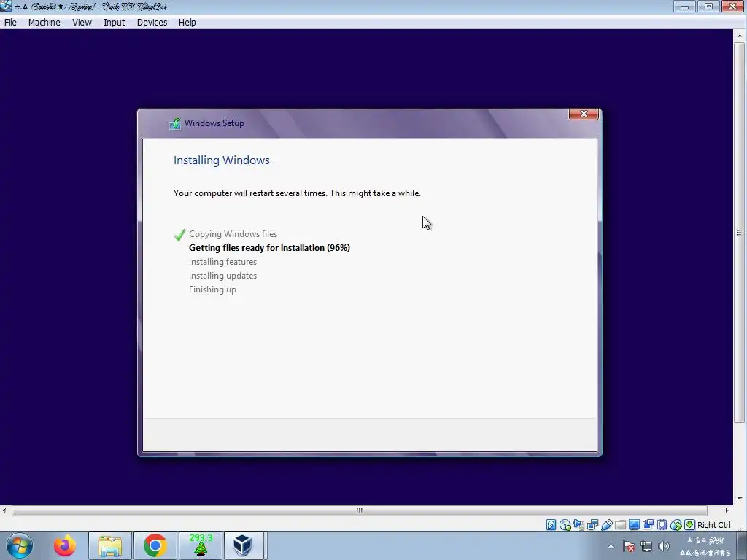The height and width of the screenshot is (560, 747).
Task: Click the 'Installing features' step text
Action: [x=222, y=262]
